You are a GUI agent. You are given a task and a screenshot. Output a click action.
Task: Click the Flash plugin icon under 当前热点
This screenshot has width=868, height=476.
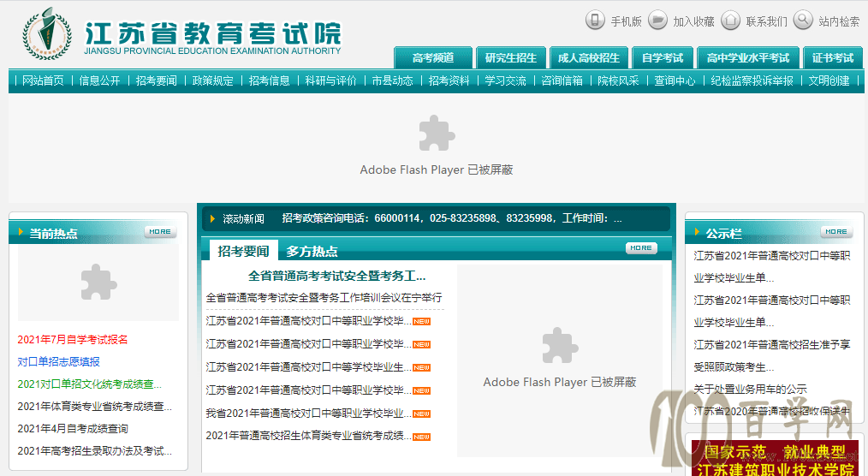pyautogui.click(x=98, y=282)
